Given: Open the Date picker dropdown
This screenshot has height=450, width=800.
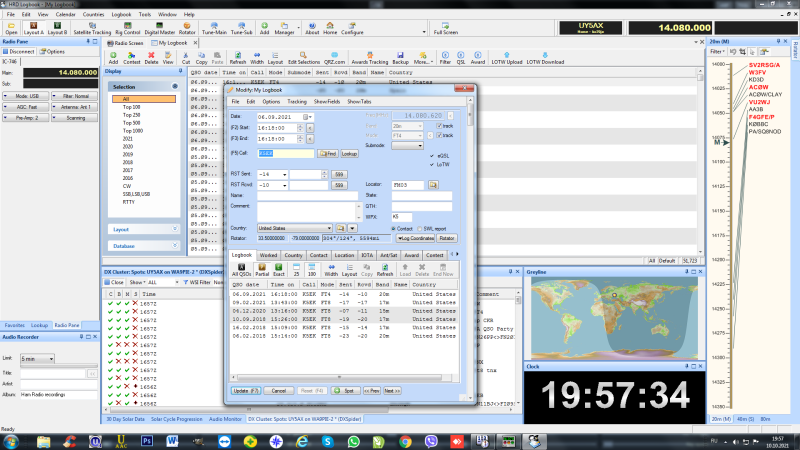Looking at the screenshot, I should pyautogui.click(x=306, y=117).
